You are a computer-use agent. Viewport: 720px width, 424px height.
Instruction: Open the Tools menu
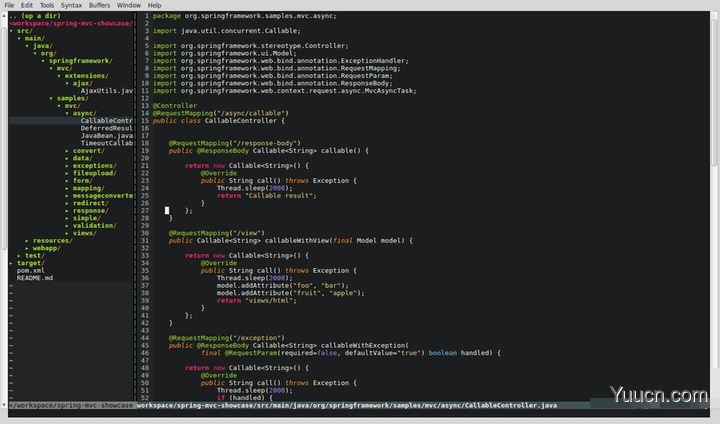[x=46, y=5]
